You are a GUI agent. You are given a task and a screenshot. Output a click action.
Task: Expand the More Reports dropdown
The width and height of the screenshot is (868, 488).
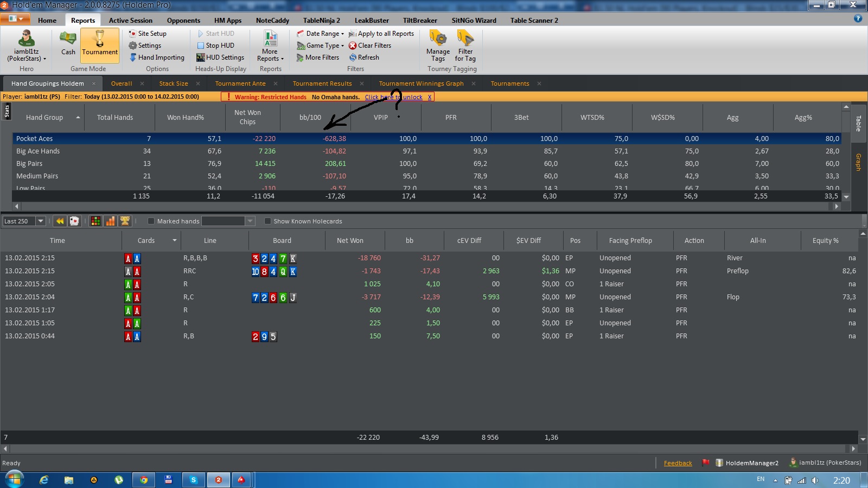pos(270,46)
